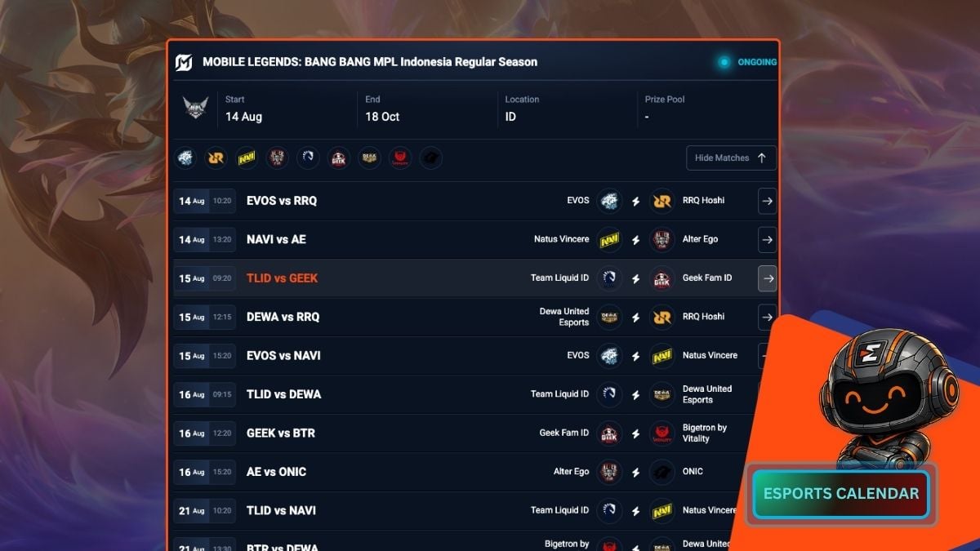
Task: Click Bigetron logo in GEEK vs BTR row
Action: (661, 433)
